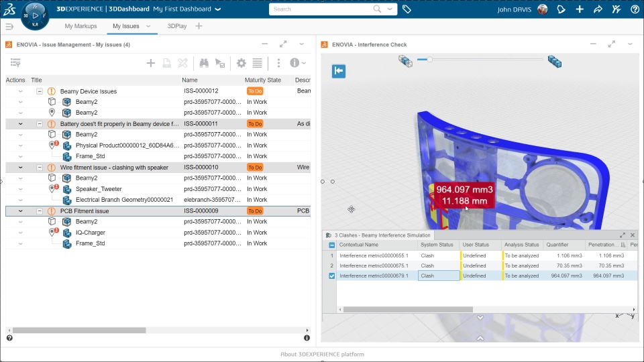The height and width of the screenshot is (362, 644).
Task: Create new issue with plus icon
Action: coord(151,63)
